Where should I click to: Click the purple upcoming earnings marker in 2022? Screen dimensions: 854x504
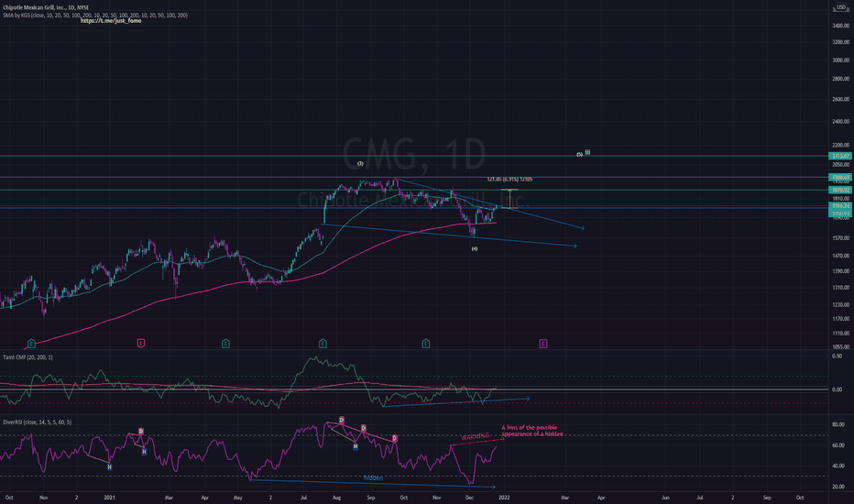click(543, 344)
